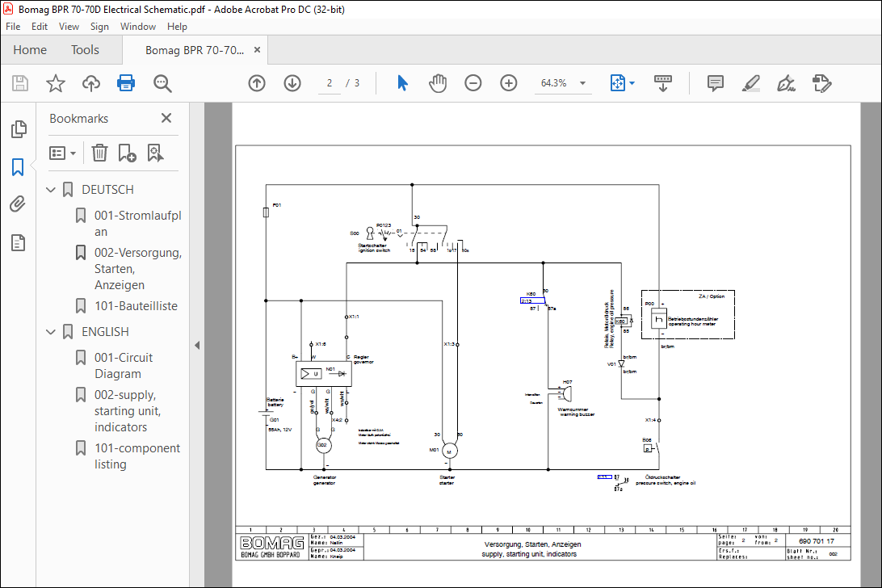Select the arrow selection tool
This screenshot has height=588, width=882.
[402, 83]
